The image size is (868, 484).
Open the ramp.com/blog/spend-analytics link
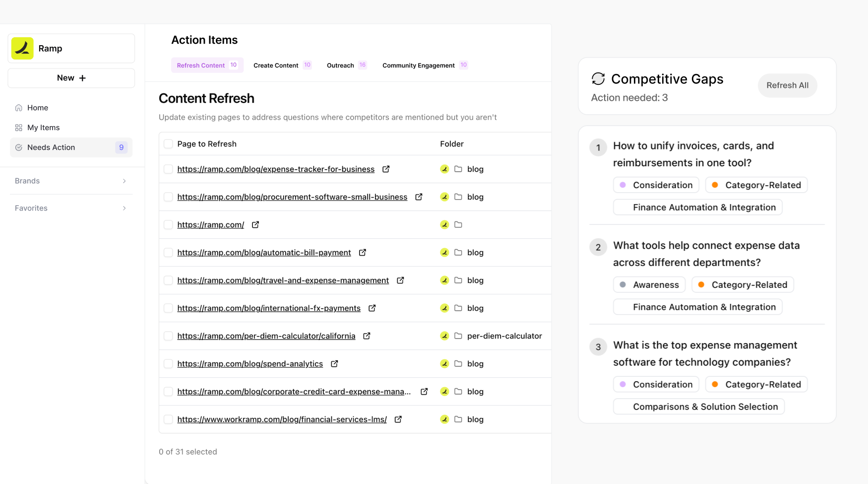[x=250, y=364]
